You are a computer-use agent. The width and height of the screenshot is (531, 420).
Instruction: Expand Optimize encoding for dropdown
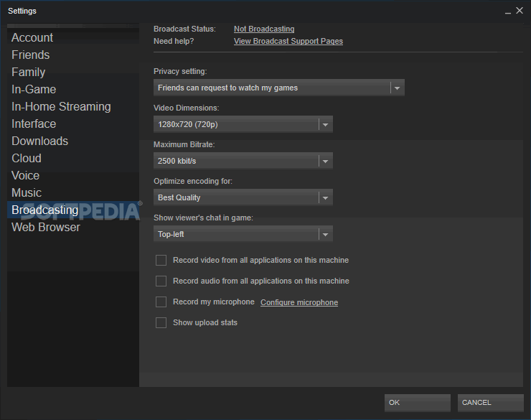coord(243,198)
